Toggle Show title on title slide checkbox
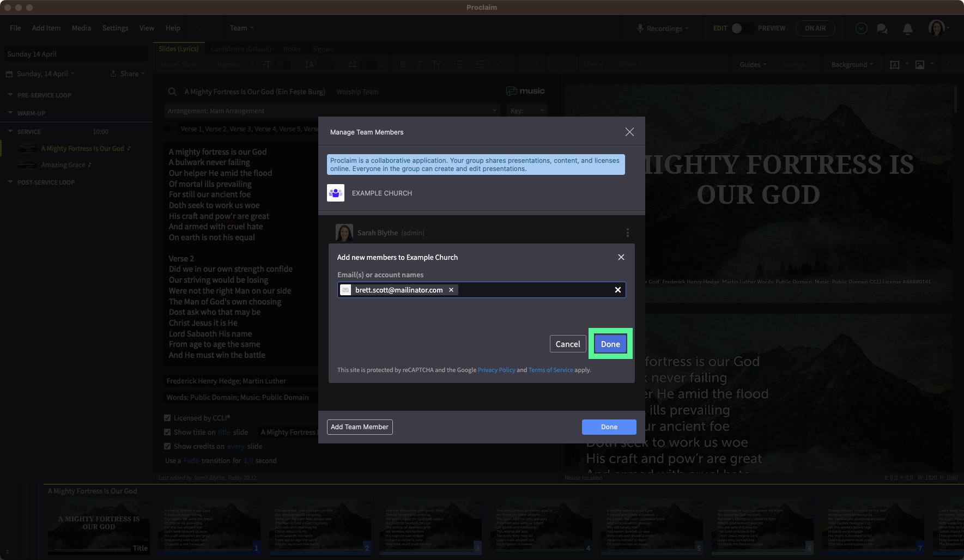Image resolution: width=964 pixels, height=560 pixels. click(x=167, y=432)
